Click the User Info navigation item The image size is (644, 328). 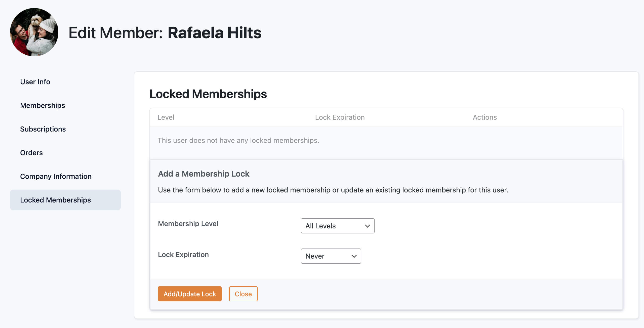pos(35,81)
